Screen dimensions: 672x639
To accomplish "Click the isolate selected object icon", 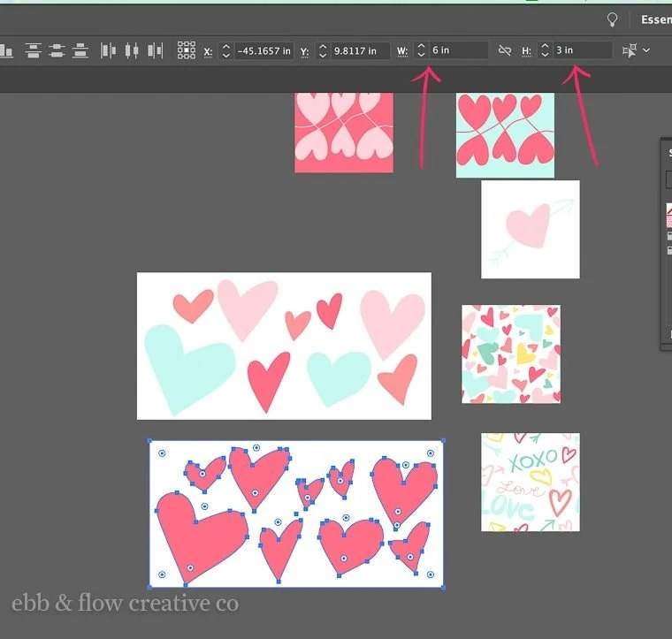I will [630, 50].
